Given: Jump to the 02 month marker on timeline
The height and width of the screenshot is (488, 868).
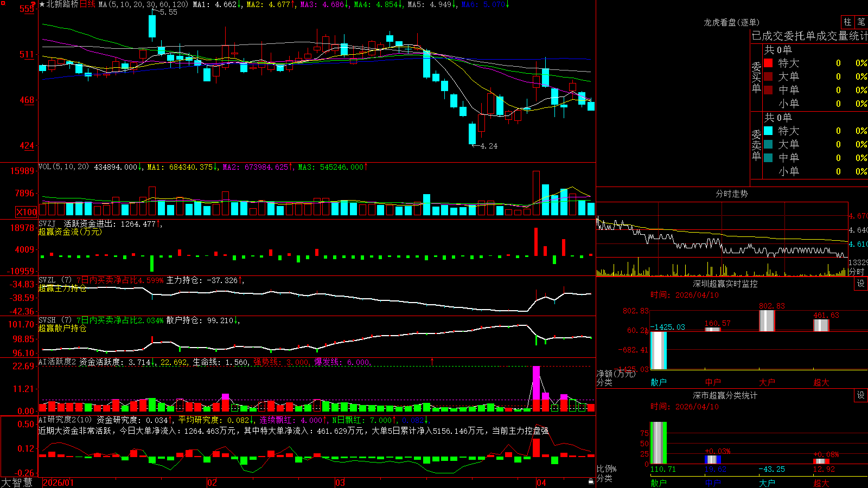Looking at the screenshot, I should (x=212, y=483).
